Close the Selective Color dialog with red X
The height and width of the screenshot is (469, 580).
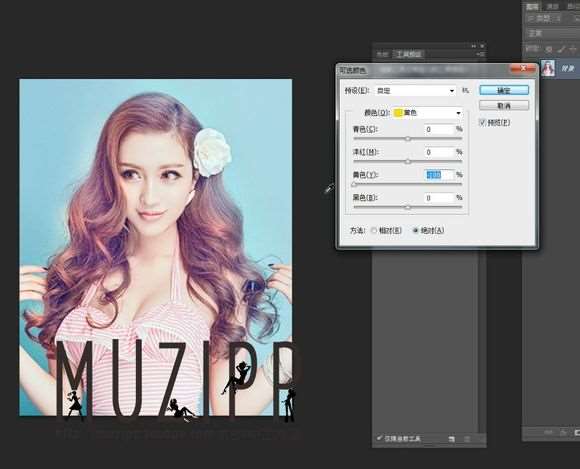pos(523,68)
